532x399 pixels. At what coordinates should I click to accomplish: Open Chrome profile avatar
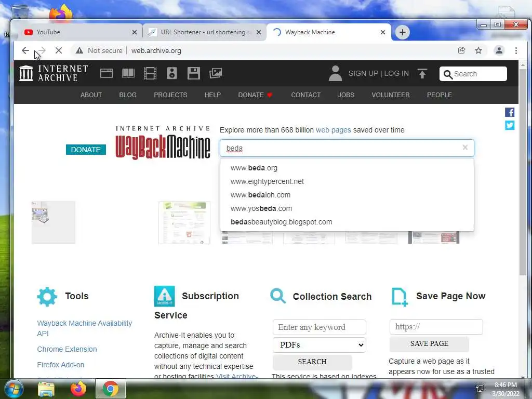click(499, 50)
